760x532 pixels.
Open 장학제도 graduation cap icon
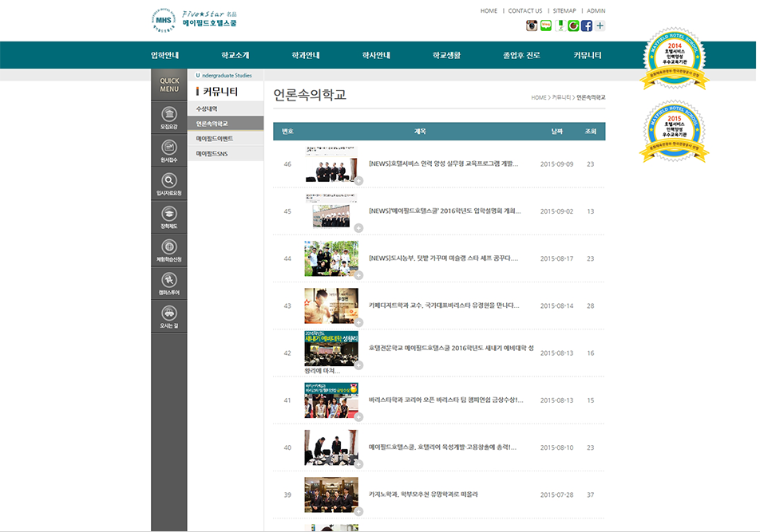[169, 214]
